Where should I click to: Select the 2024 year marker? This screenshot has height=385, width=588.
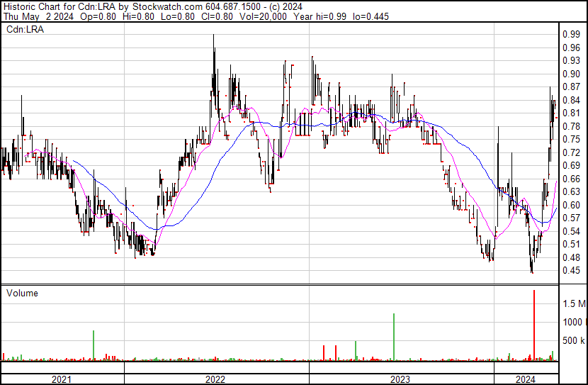(x=525, y=379)
